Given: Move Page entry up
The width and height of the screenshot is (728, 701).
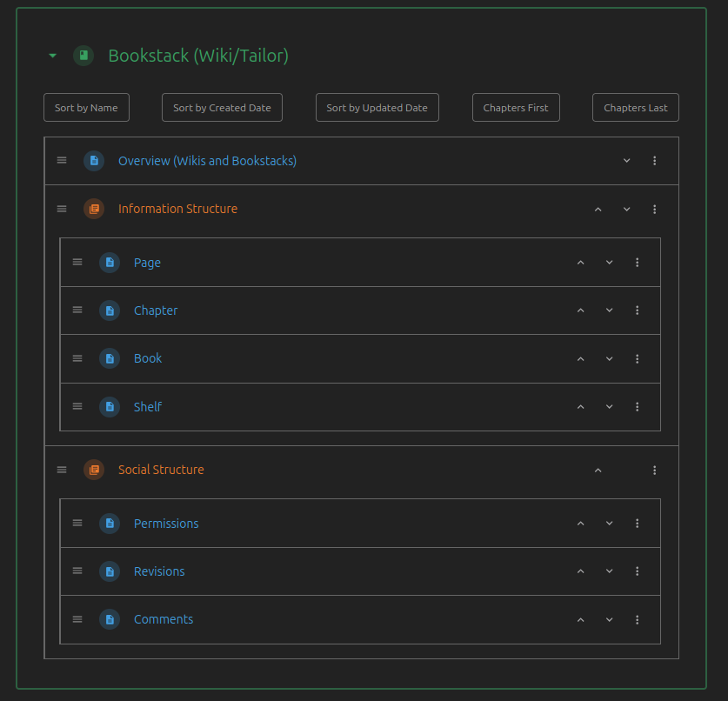Looking at the screenshot, I should [580, 263].
